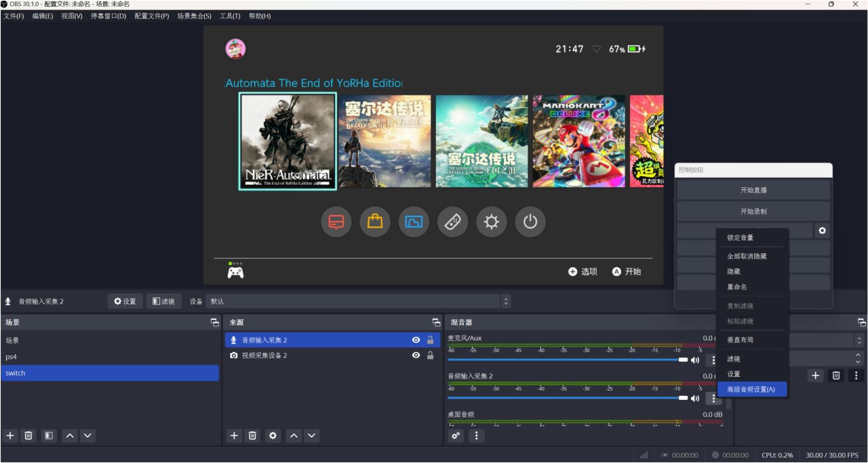Image resolution: width=868 pixels, height=463 pixels.
Task: Click NieR:Automata game tile in preview
Action: (x=288, y=141)
